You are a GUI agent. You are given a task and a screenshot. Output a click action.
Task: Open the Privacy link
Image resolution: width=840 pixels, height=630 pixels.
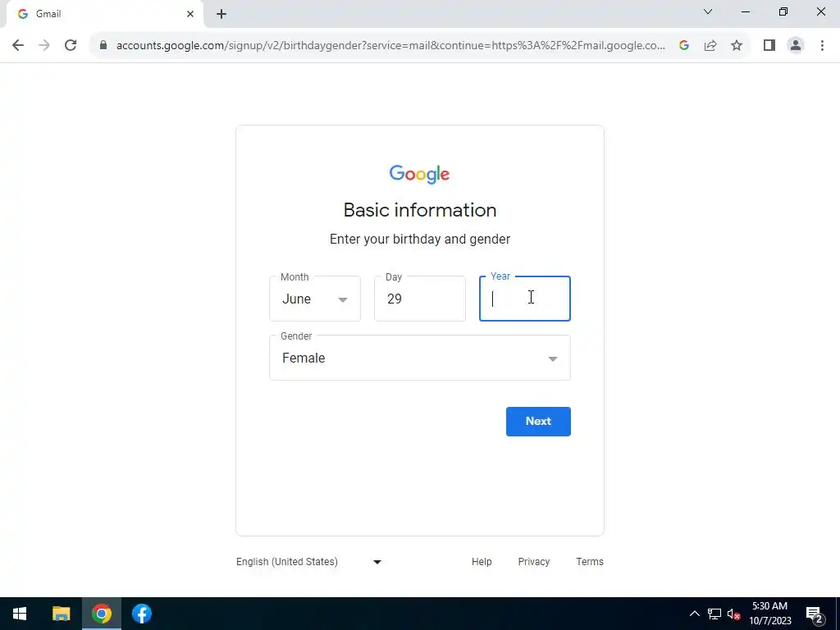click(533, 562)
